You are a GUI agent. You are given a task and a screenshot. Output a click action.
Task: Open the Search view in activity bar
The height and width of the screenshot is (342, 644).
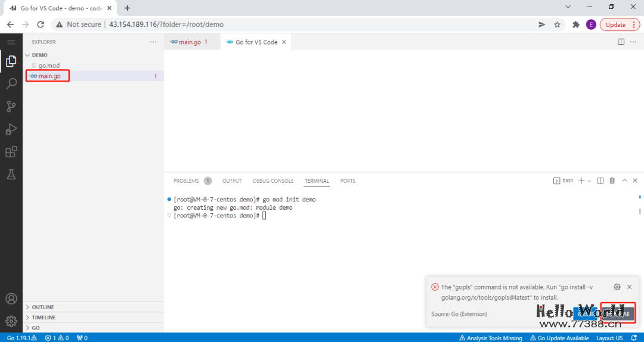coord(11,83)
